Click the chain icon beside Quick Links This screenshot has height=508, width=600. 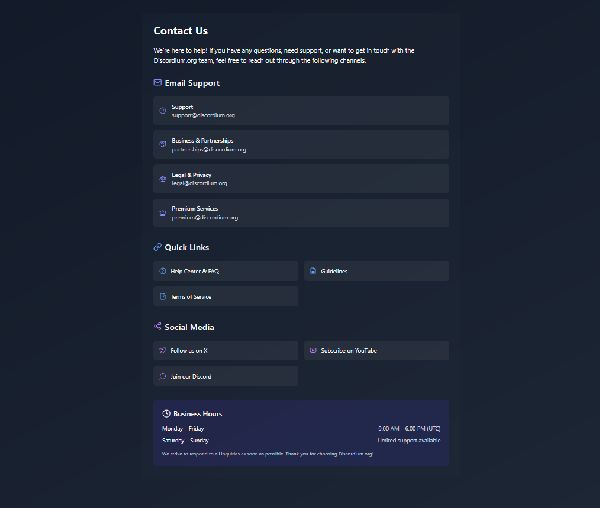(x=157, y=247)
